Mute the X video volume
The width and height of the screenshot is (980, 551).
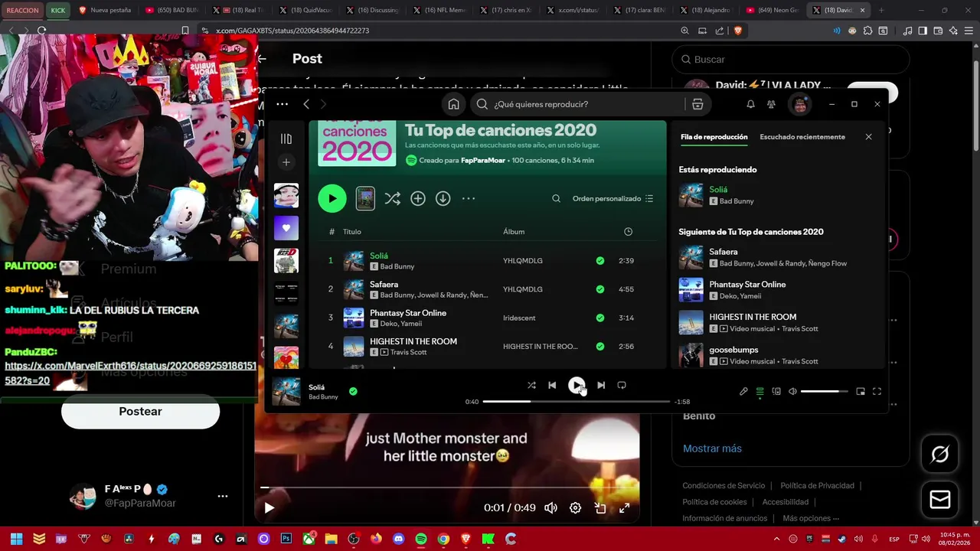point(550,507)
